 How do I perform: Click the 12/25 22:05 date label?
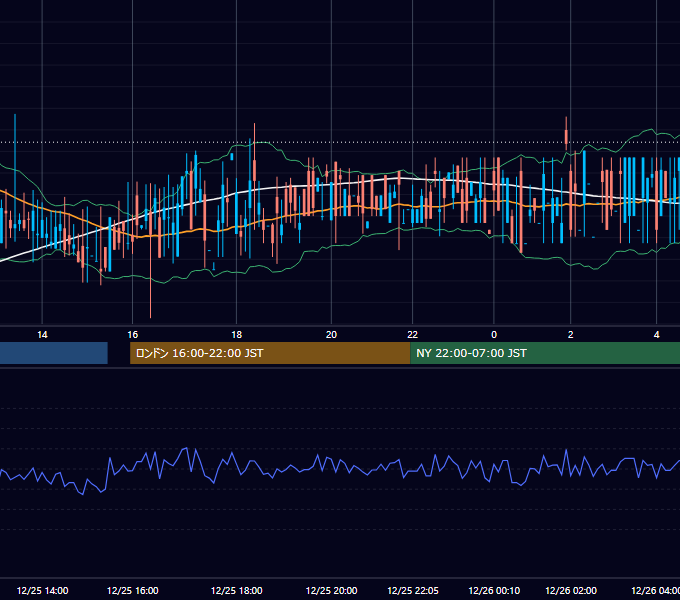click(413, 590)
